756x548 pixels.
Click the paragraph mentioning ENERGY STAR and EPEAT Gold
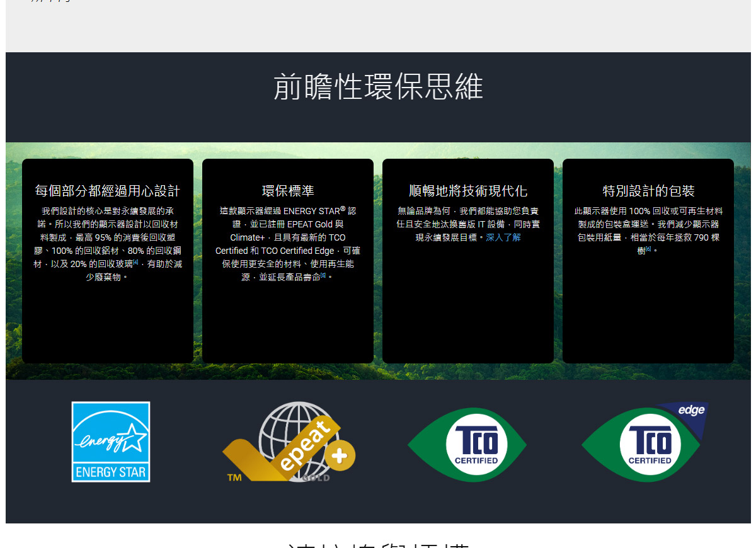coord(288,244)
